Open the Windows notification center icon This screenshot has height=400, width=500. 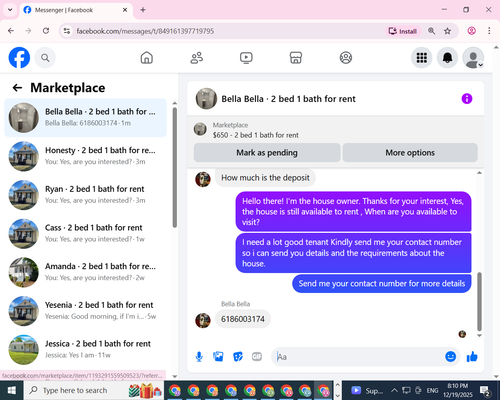pos(485,390)
